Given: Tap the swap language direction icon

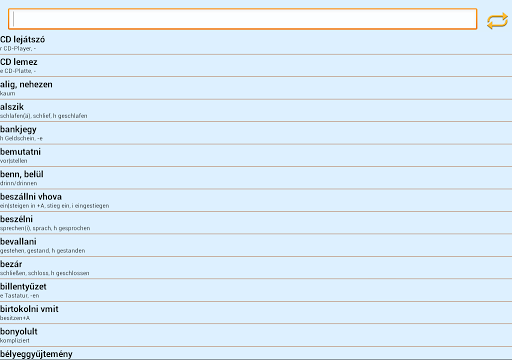Looking at the screenshot, I should 497,21.
